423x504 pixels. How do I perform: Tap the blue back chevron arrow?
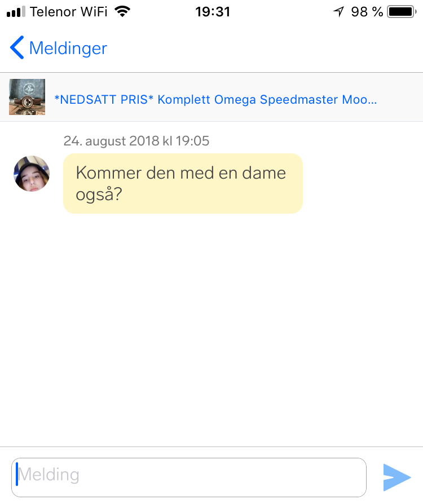(17, 48)
